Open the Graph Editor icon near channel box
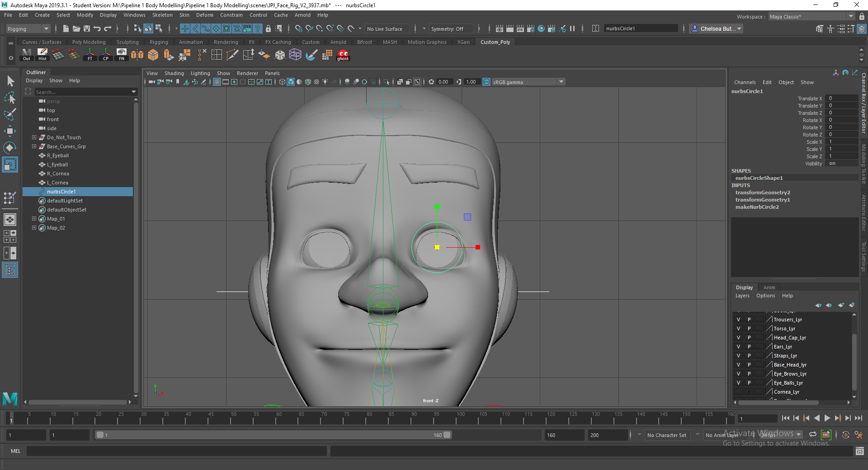The image size is (868, 470). (x=855, y=73)
